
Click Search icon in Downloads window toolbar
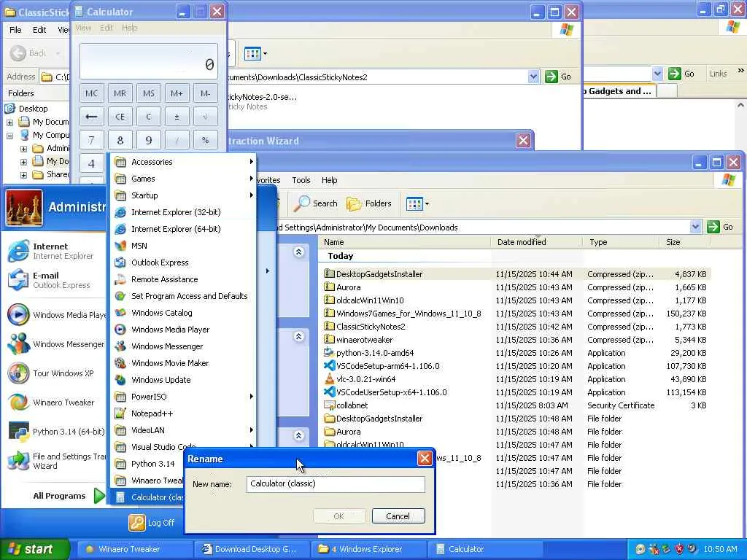(316, 204)
